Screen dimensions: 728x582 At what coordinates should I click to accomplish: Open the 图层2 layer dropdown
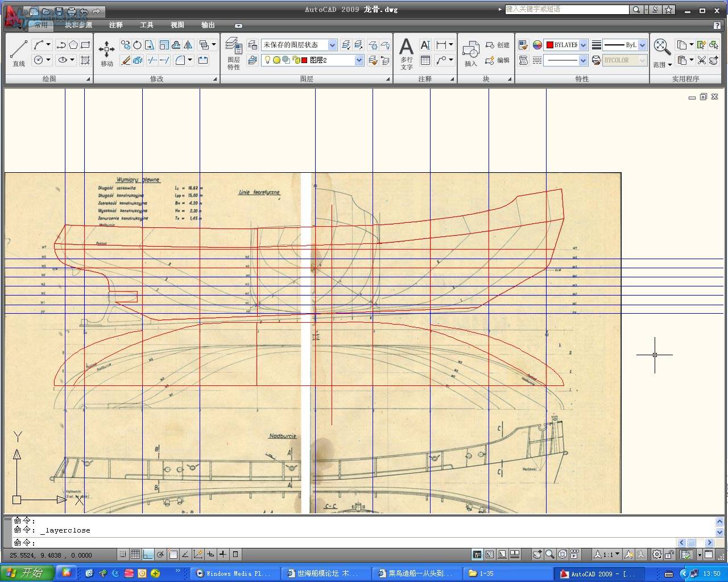[359, 60]
